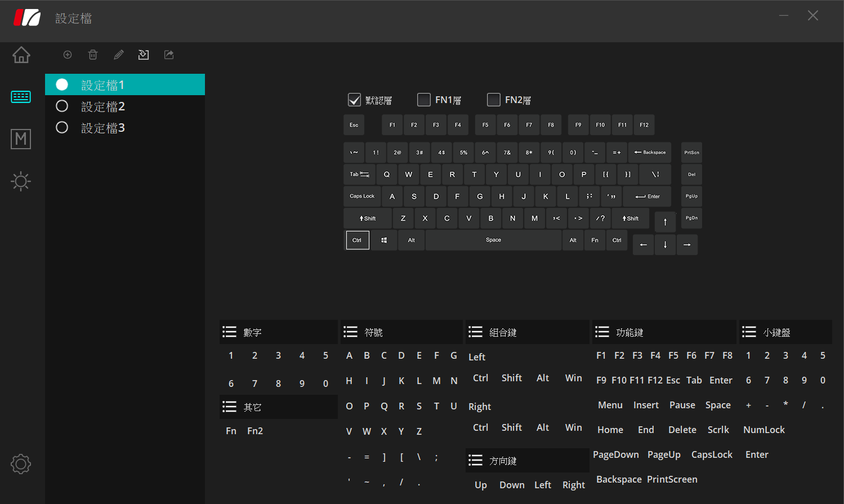Choose Menu in function keys list
844x504 pixels.
coord(610,405)
